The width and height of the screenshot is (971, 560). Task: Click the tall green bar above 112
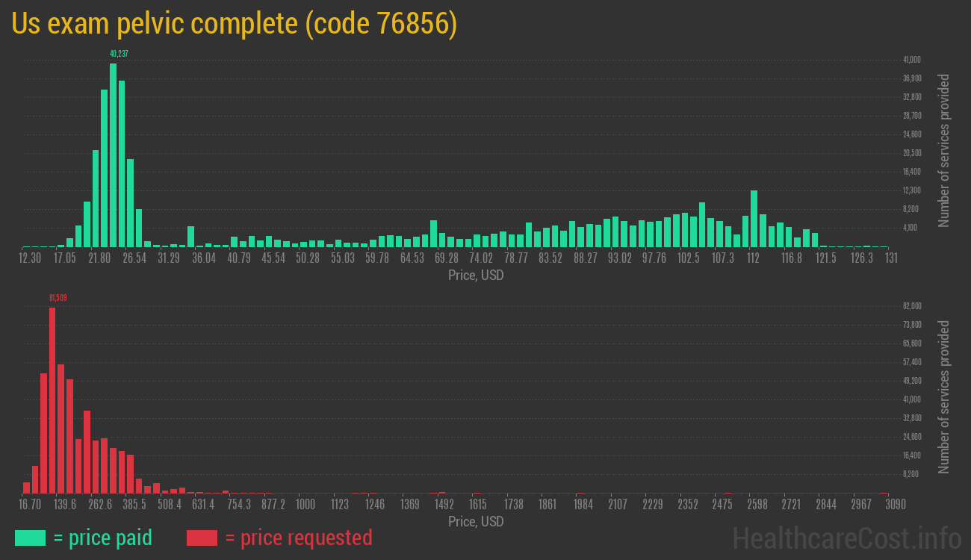tap(754, 219)
